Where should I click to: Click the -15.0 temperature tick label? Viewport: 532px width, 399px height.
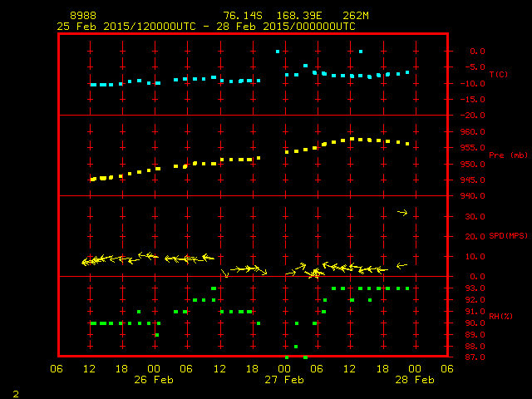473,100
